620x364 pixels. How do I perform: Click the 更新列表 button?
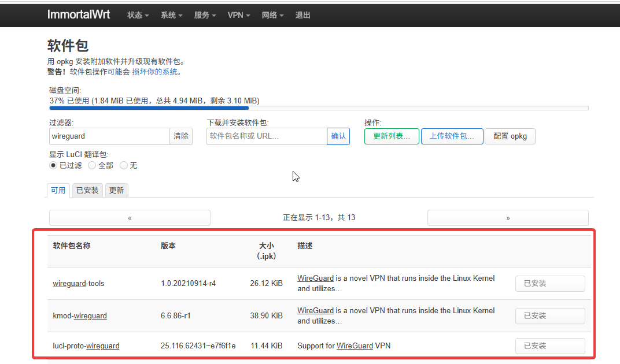(x=392, y=136)
